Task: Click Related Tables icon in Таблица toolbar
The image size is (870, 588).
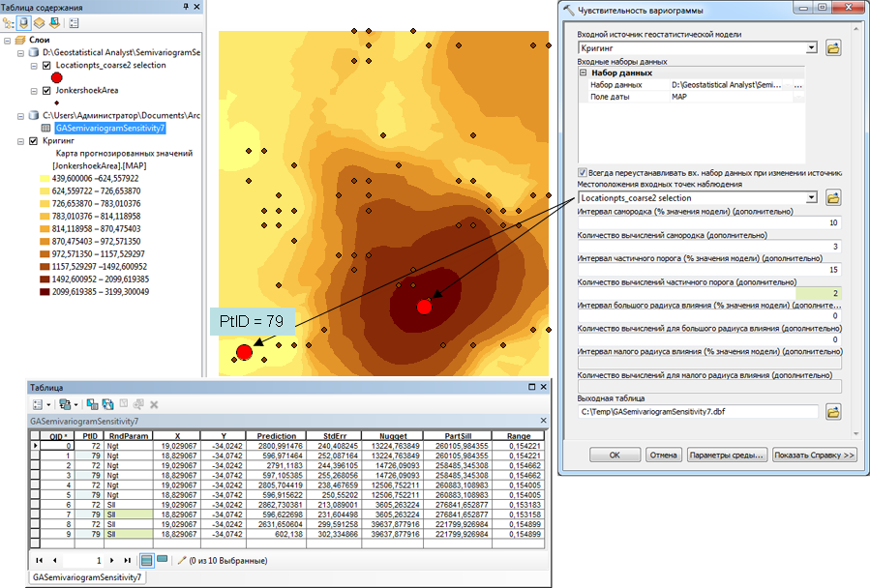Action: (65, 405)
